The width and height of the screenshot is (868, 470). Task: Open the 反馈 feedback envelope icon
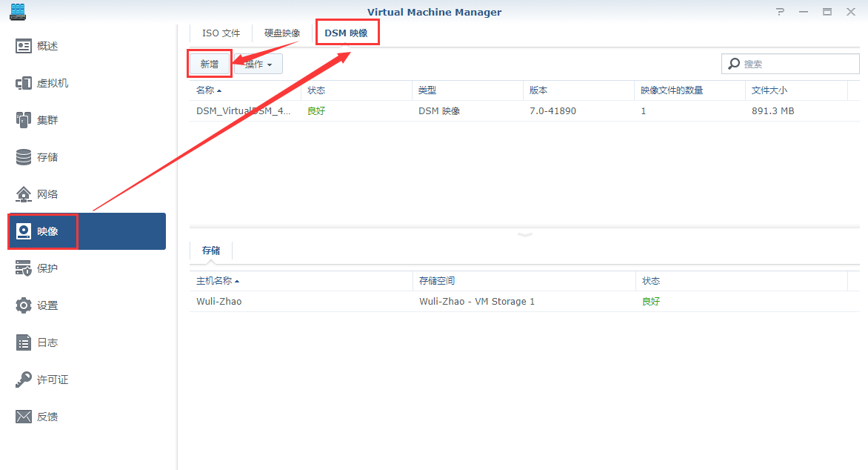[x=23, y=416]
